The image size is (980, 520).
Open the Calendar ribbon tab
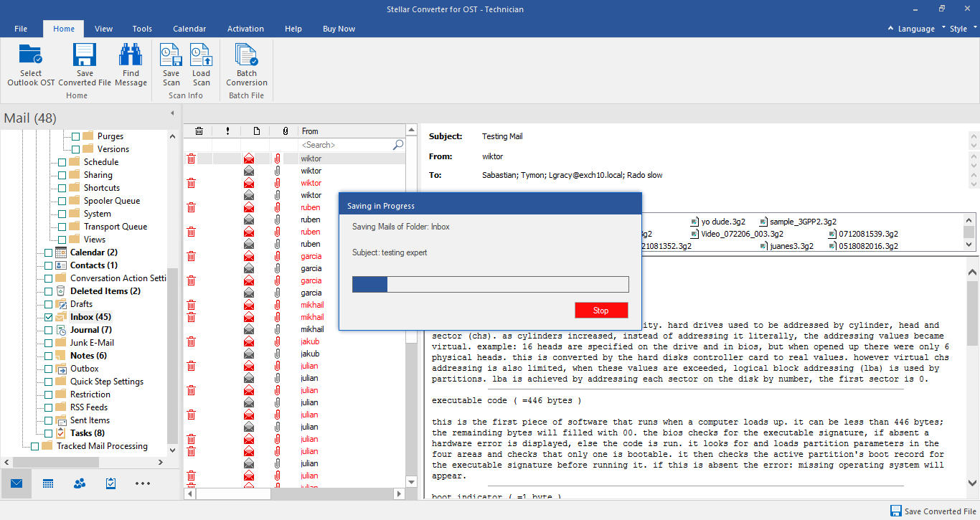tap(189, 29)
